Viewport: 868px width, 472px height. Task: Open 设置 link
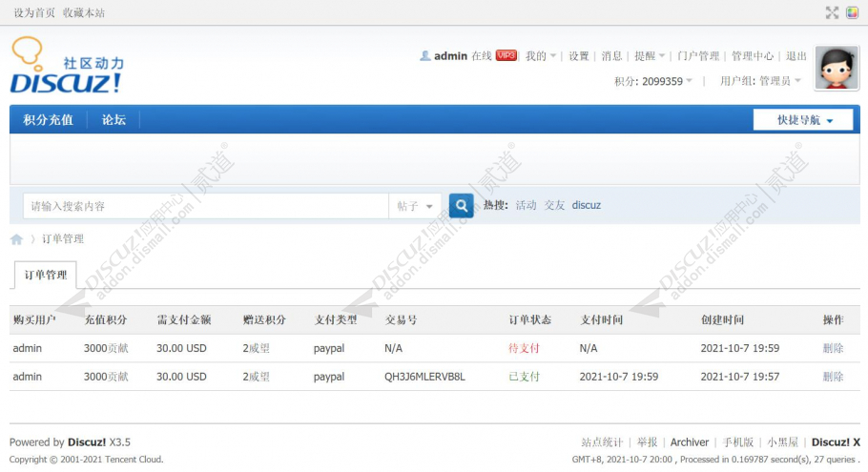[578, 56]
